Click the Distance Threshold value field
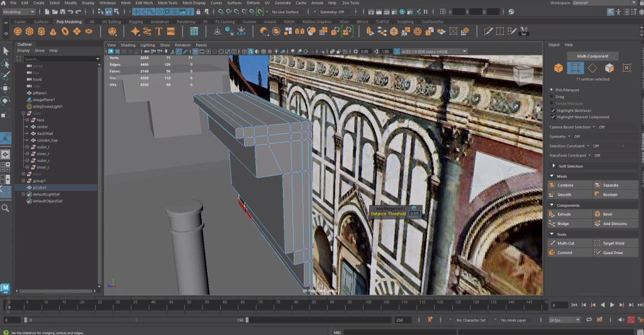 tap(414, 214)
